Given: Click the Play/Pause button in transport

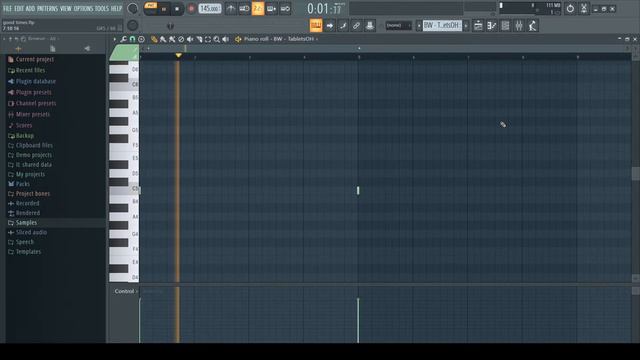Looking at the screenshot, I should point(164,9).
